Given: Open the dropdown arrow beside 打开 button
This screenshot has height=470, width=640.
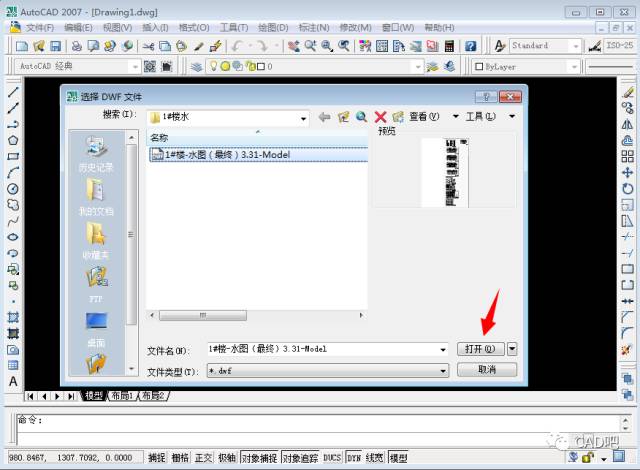Looking at the screenshot, I should pyautogui.click(x=512, y=349).
